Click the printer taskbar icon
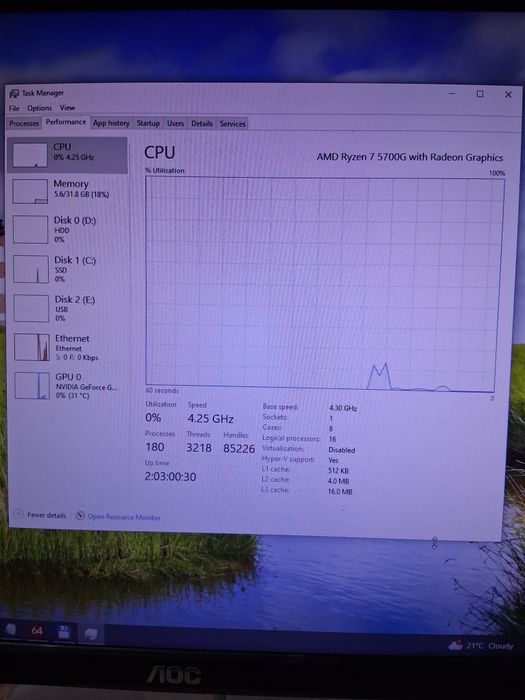The height and width of the screenshot is (700, 525). click(91, 633)
